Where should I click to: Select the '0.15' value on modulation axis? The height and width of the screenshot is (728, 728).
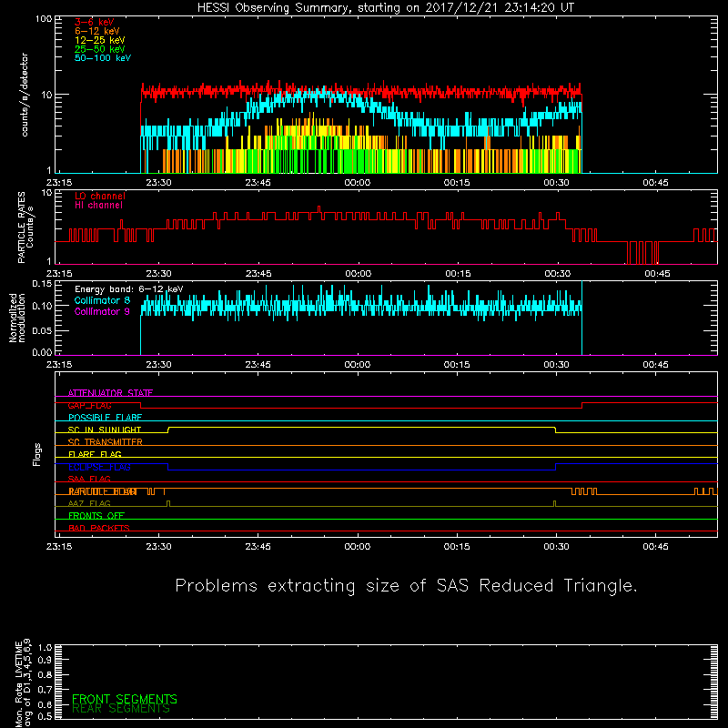pyautogui.click(x=42, y=283)
